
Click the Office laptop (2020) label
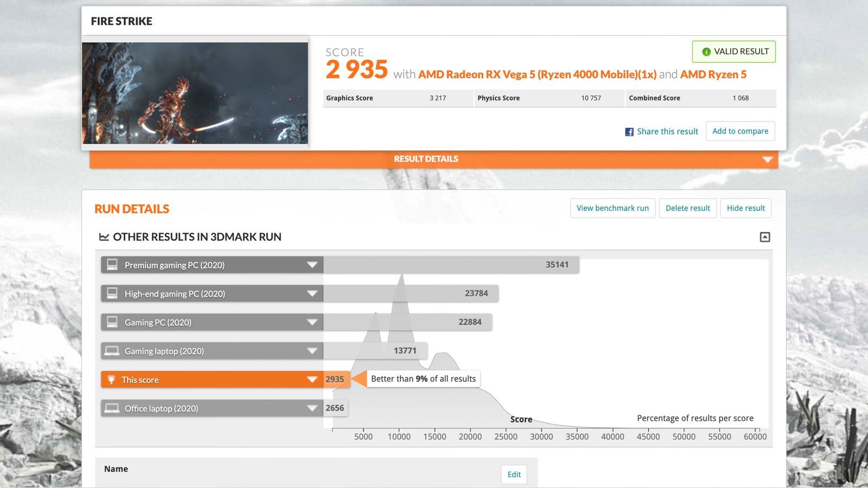click(161, 409)
